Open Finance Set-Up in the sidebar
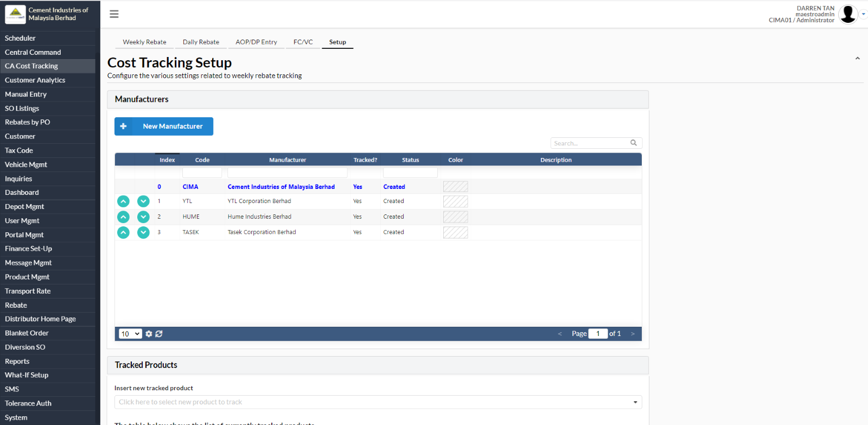The image size is (868, 425). pos(48,249)
